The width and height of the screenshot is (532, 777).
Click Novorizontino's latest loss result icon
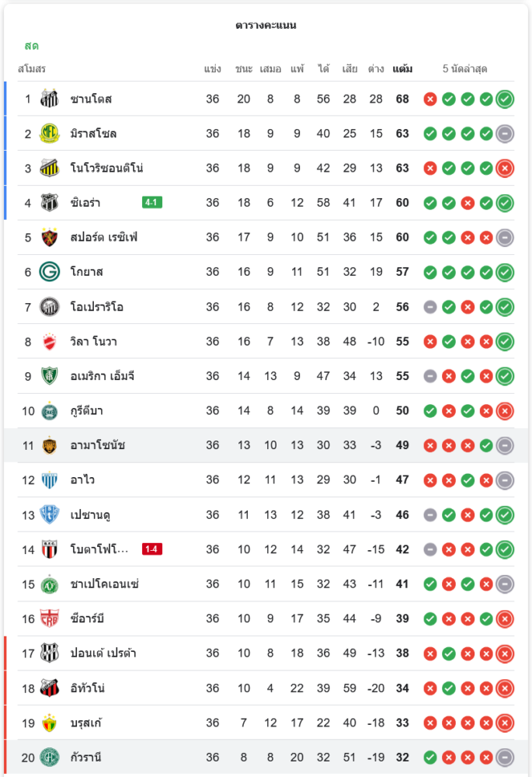pos(505,168)
